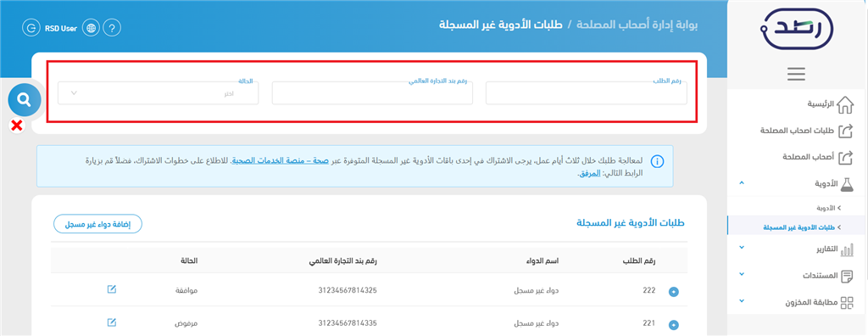Image resolution: width=868 pixels, height=336 pixels.
Task: Click request number 221
Action: [x=649, y=322]
